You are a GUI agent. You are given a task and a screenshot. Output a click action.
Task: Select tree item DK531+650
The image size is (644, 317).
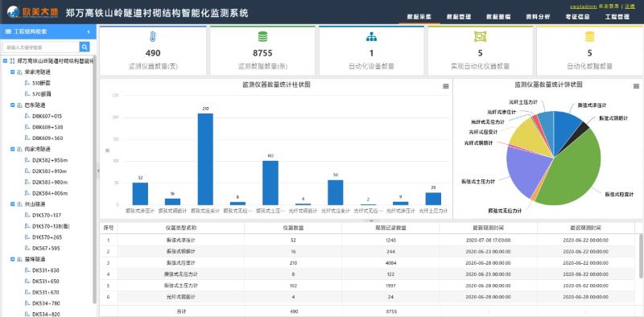(x=45, y=282)
